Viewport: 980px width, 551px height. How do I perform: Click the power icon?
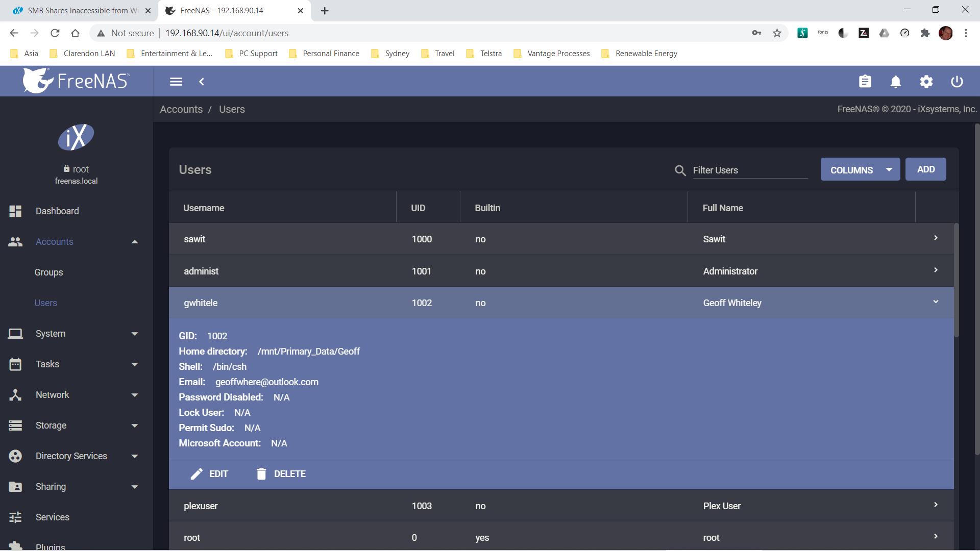[957, 82]
